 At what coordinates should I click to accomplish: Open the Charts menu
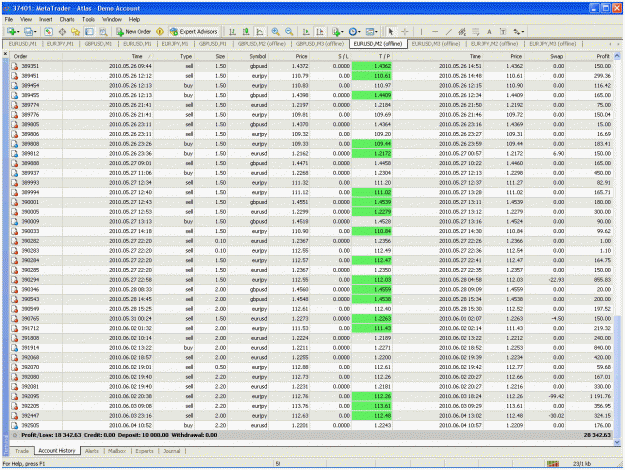[67, 19]
